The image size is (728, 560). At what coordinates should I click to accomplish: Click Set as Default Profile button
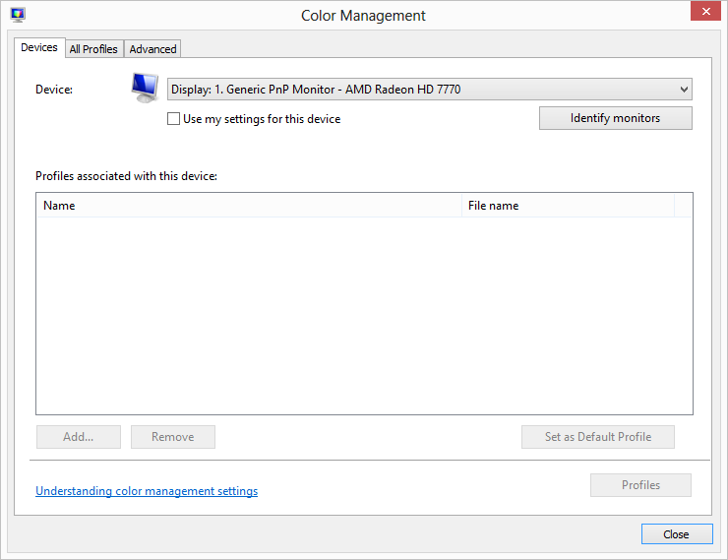coord(598,437)
